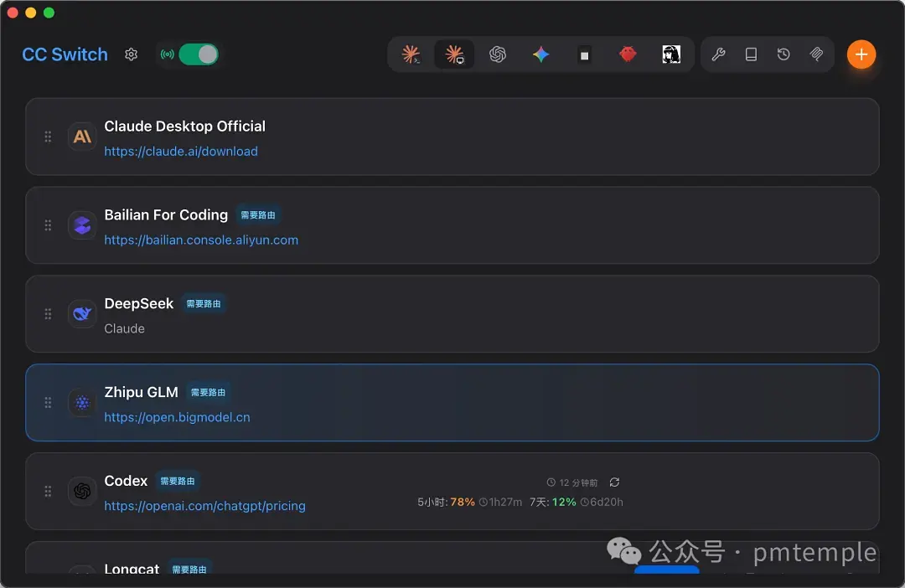Select the Claude Desktop app icon

(x=454, y=54)
